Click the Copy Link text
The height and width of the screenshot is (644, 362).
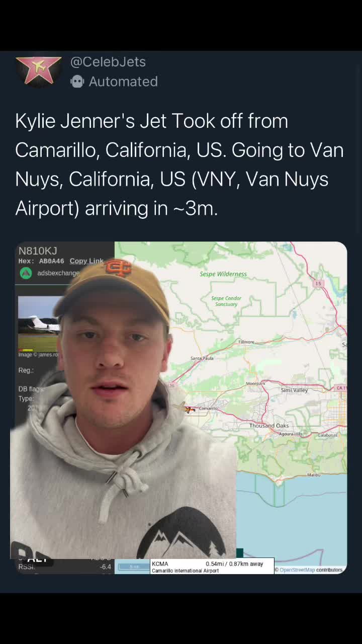pos(86,261)
